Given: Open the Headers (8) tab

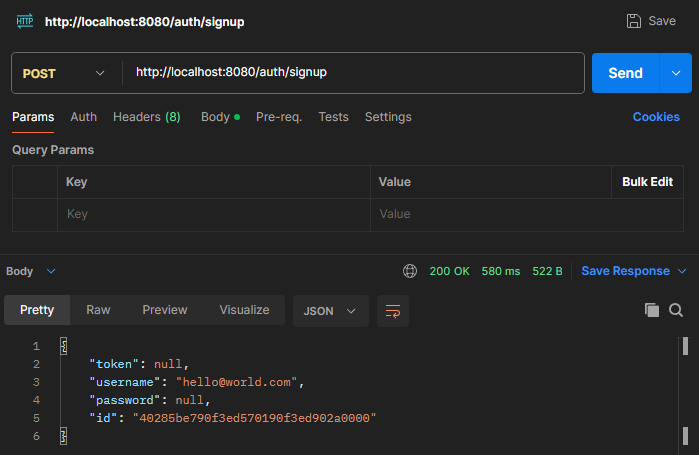Looking at the screenshot, I should (x=146, y=117).
